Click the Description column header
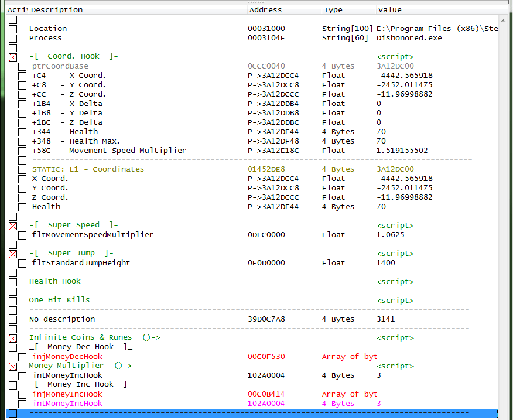This screenshot has width=513, height=420. [x=59, y=9]
